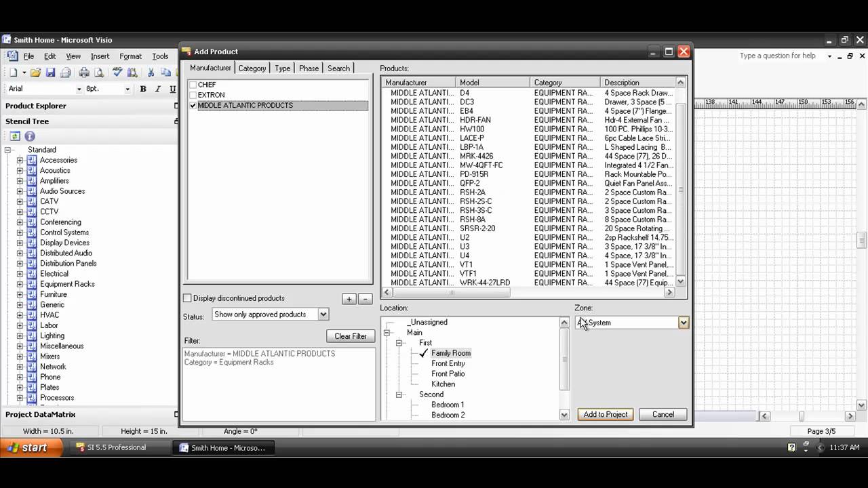The image size is (868, 488).
Task: Click the Open folder icon in Visio toolbar
Action: 35,73
